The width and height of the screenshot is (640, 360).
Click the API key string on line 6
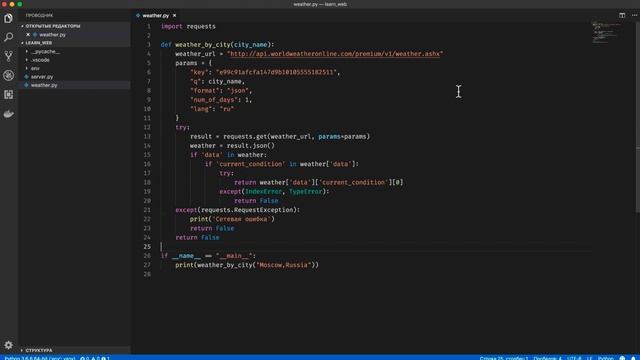point(276,72)
